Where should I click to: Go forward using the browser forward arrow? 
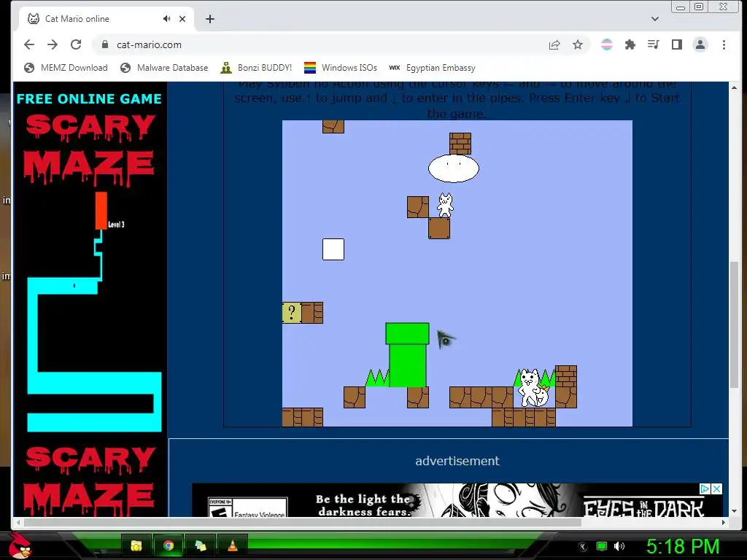pos(53,44)
